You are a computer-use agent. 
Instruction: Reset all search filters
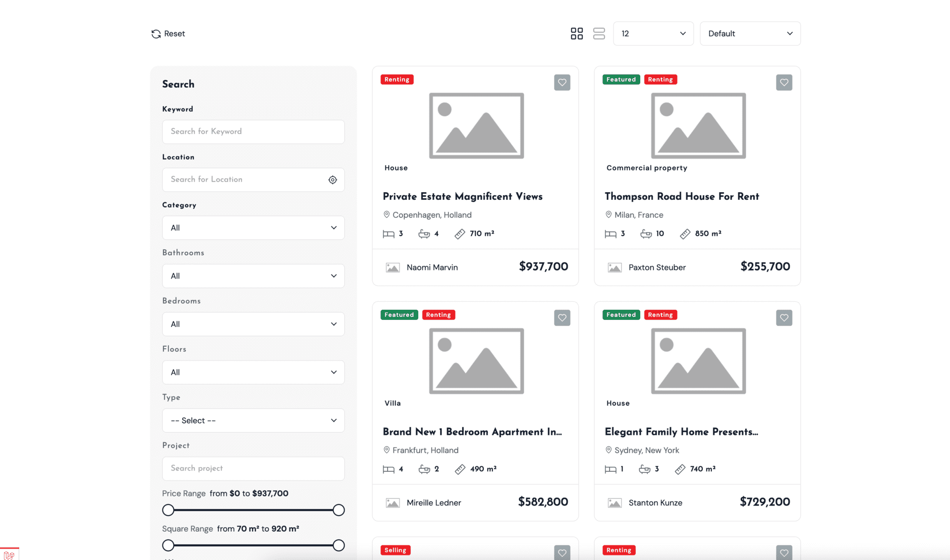pos(168,34)
